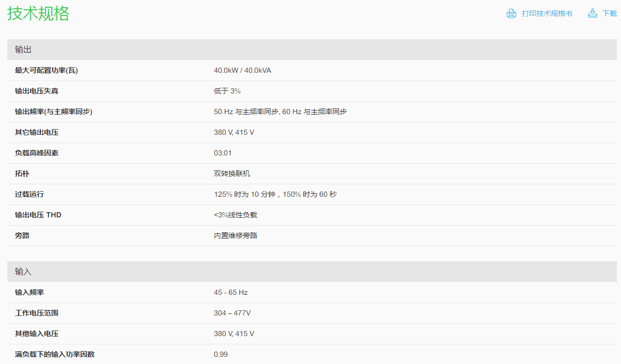The image size is (621, 364).
Task: Select the 过载运行 row label
Action: click(x=29, y=194)
